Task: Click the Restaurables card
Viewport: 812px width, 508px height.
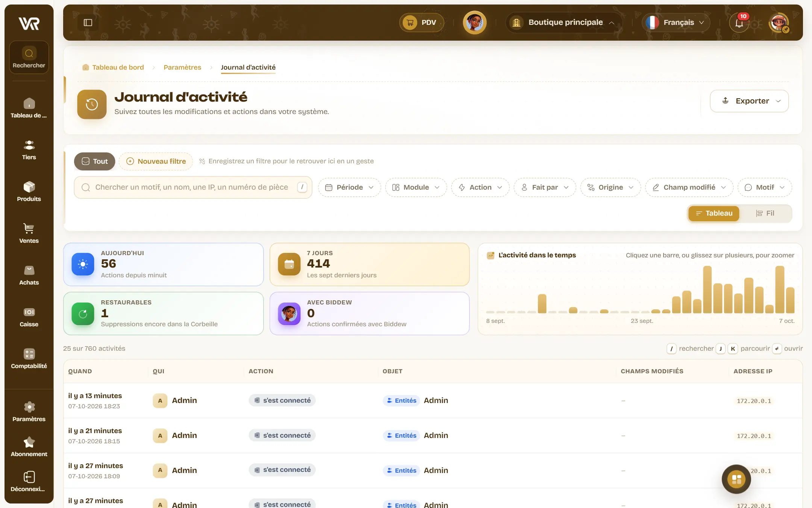Action: (164, 313)
